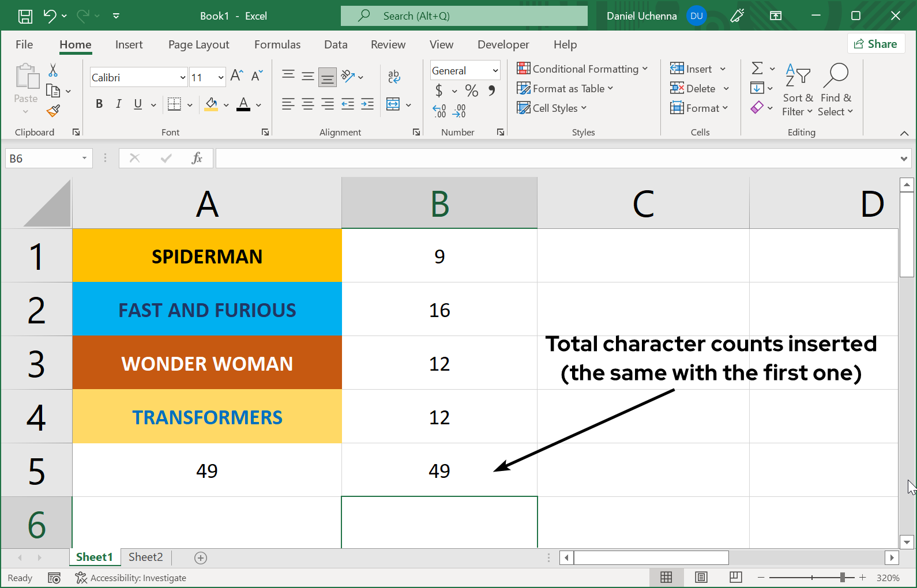Click the Insert Function fx icon
The width and height of the screenshot is (917, 588).
(197, 158)
